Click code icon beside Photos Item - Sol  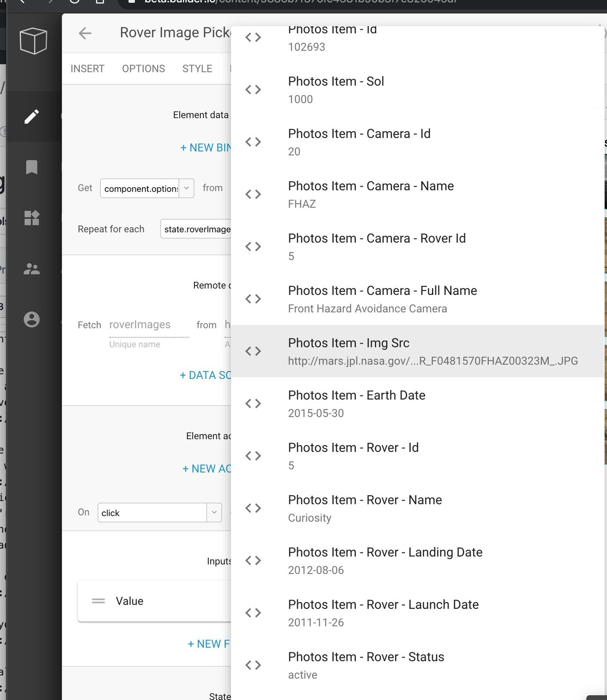(253, 90)
